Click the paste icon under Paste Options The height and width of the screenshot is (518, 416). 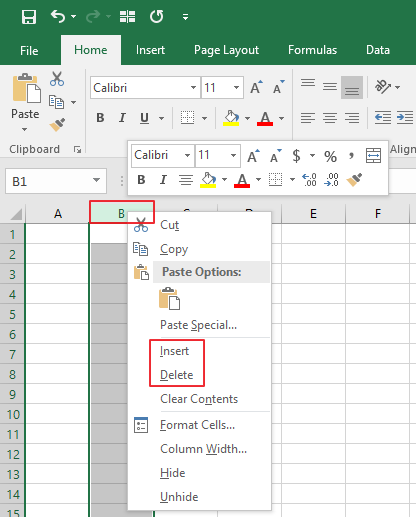point(169,298)
